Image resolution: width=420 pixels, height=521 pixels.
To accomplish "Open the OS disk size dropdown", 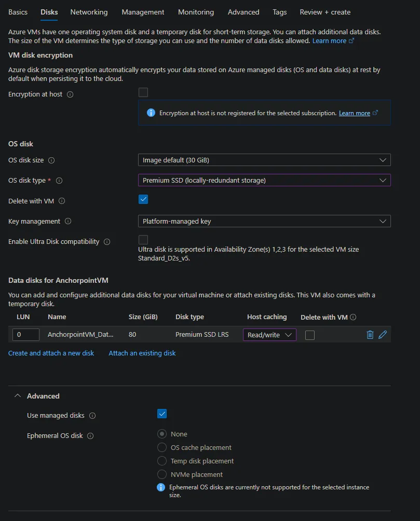I will point(264,160).
